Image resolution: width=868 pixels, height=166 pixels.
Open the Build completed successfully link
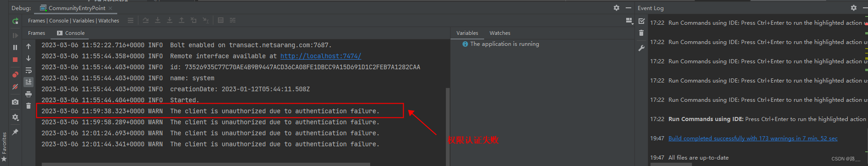point(753,138)
